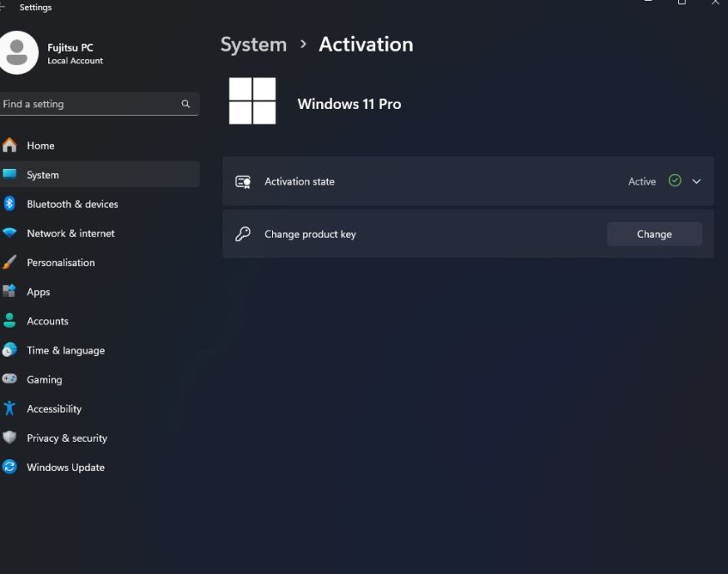Screen dimensions: 728x574
Task: Click the Gaming controller icon
Action: click(9, 379)
